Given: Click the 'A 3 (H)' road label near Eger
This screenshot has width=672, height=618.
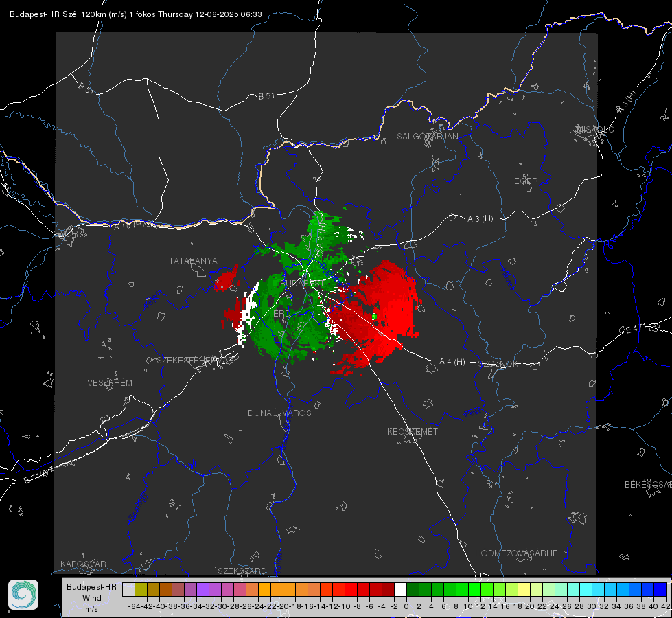Looking at the screenshot, I should click(x=480, y=219).
